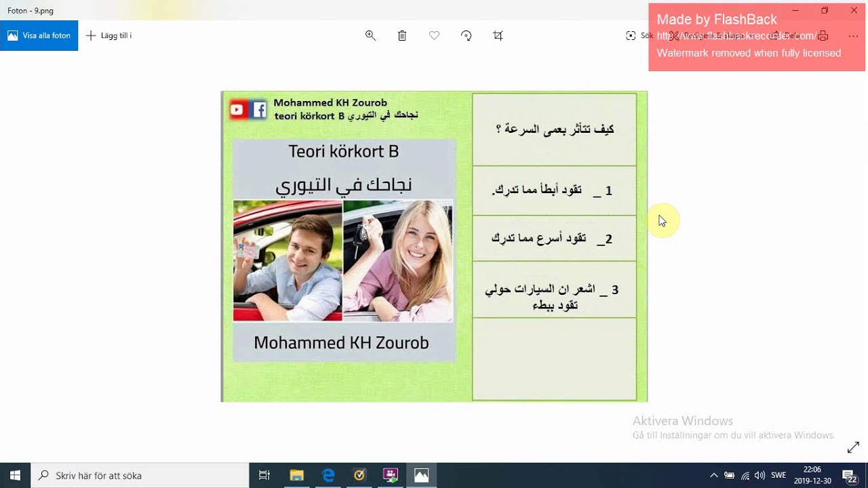Zoom the photo with the magnifier icon
The height and width of the screenshot is (488, 868).
[370, 36]
